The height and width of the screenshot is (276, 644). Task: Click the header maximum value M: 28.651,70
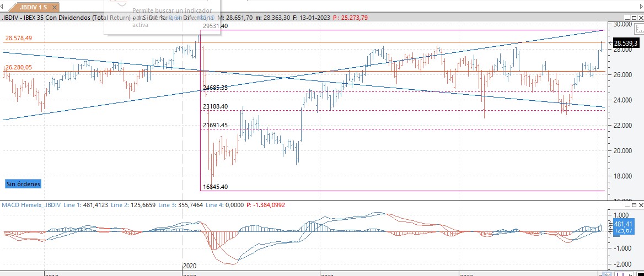coord(235,18)
